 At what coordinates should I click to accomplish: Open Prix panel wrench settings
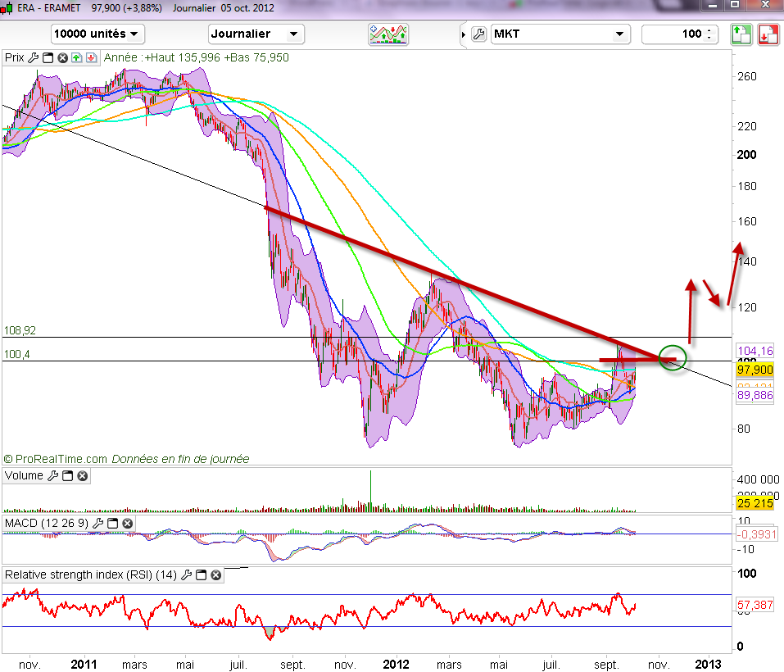coord(33,58)
